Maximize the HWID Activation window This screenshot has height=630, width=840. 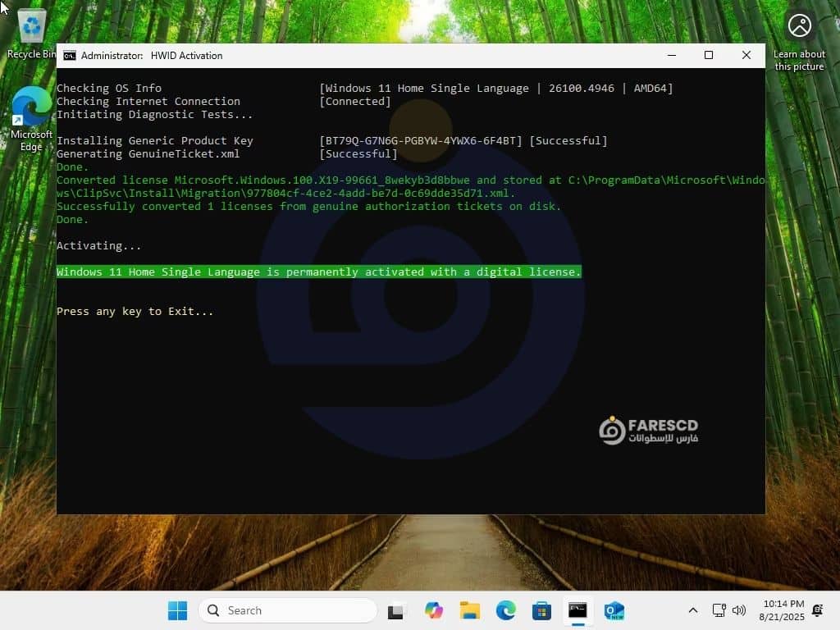[x=709, y=55]
